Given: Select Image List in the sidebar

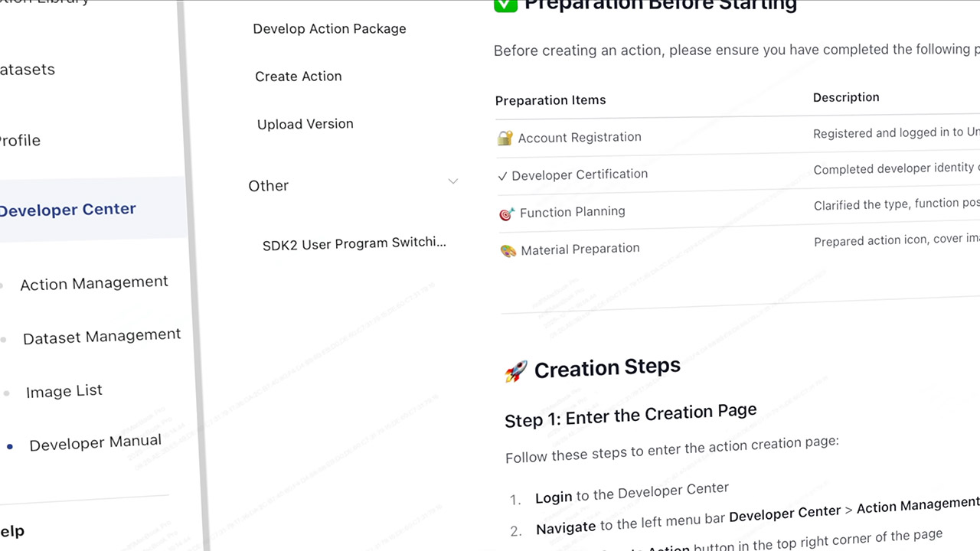Looking at the screenshot, I should click(x=64, y=391).
